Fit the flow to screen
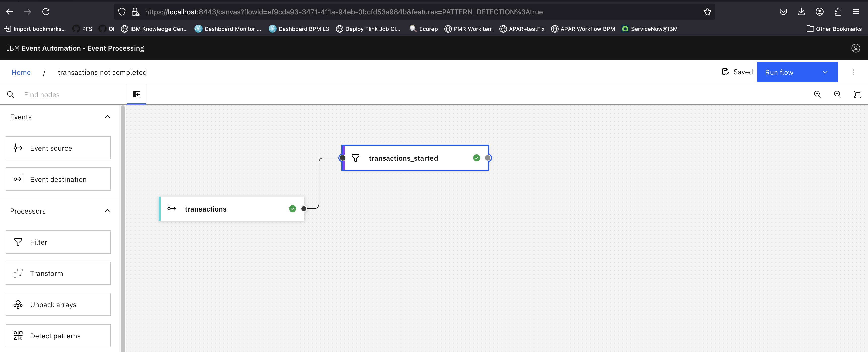Screen dimensions: 868x352 [858, 94]
